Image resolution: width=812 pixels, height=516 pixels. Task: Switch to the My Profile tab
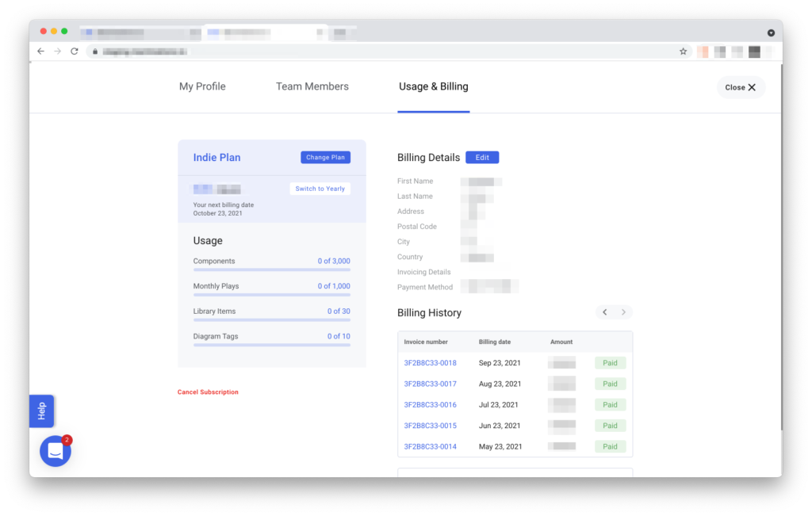coord(202,86)
